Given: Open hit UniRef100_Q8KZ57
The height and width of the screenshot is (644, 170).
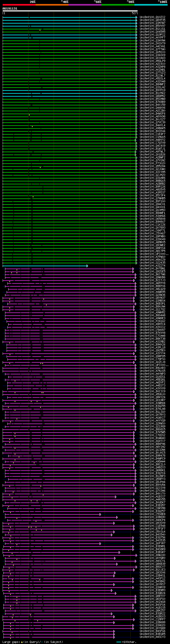Looking at the screenshot, I should (152, 611).
